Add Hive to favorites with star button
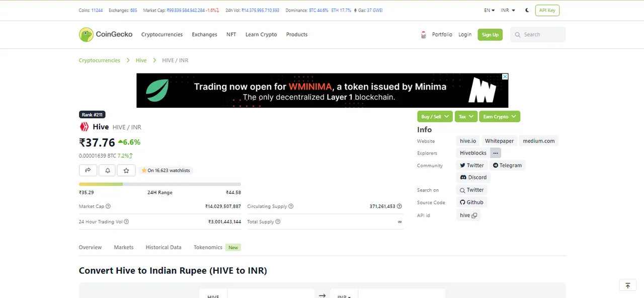 126,171
